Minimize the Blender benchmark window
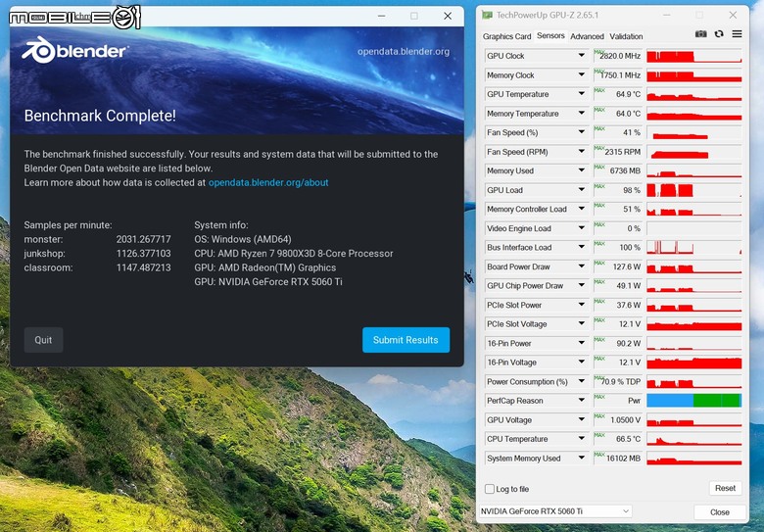The height and width of the screenshot is (532, 764). [382, 16]
